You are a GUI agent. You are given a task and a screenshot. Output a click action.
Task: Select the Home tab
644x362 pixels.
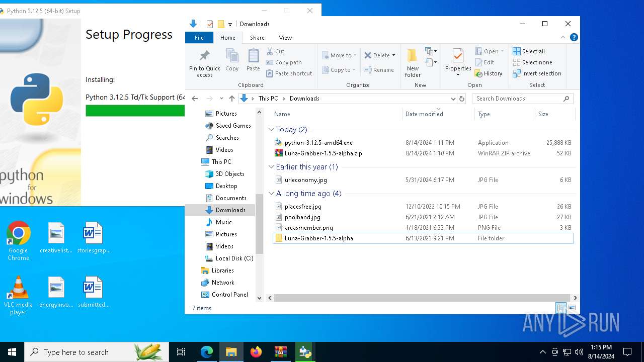tap(227, 38)
